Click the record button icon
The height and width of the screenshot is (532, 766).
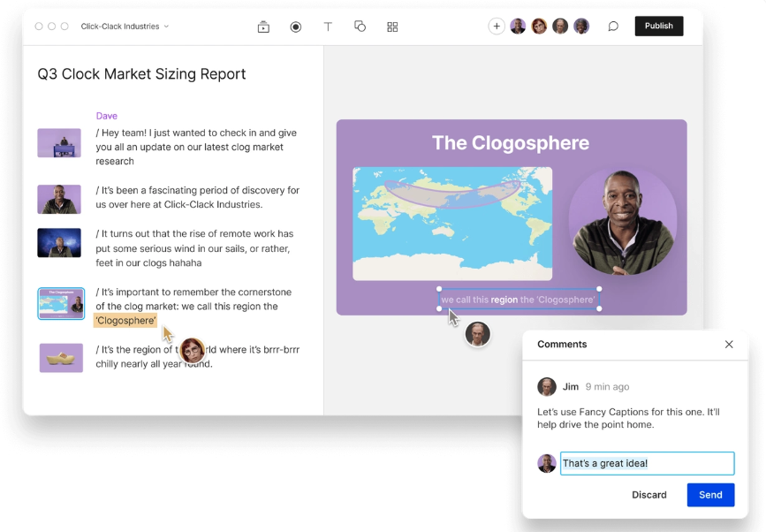(296, 27)
